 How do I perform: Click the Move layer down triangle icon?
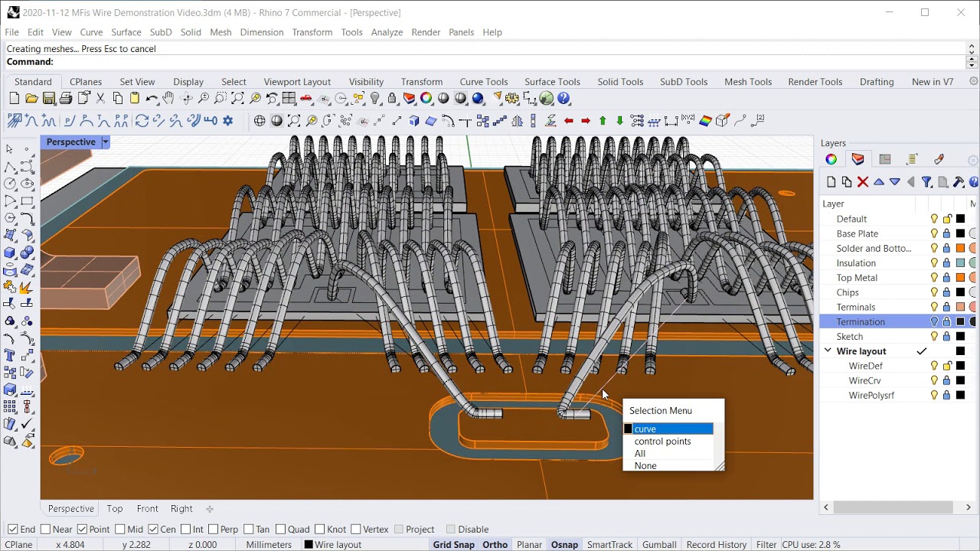(894, 182)
